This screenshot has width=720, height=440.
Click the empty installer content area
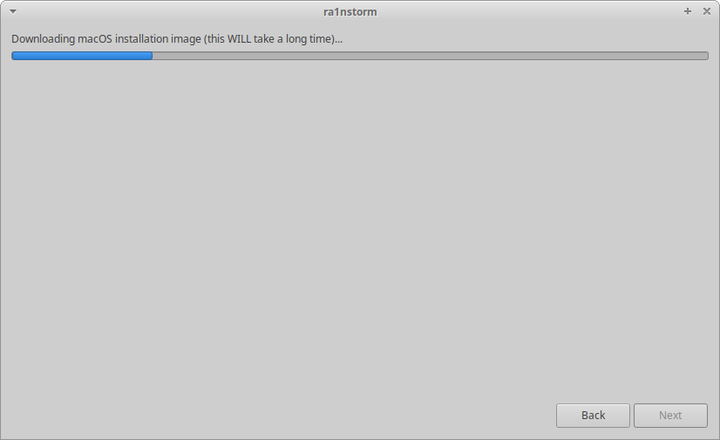(x=360, y=230)
